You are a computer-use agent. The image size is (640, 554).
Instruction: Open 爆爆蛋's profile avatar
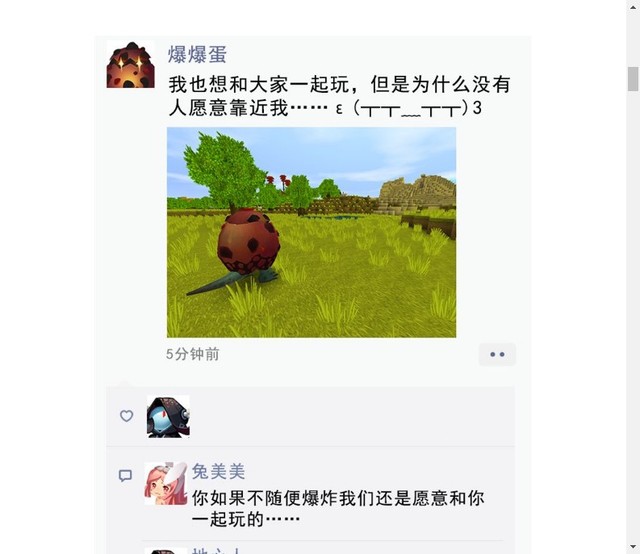point(131,65)
